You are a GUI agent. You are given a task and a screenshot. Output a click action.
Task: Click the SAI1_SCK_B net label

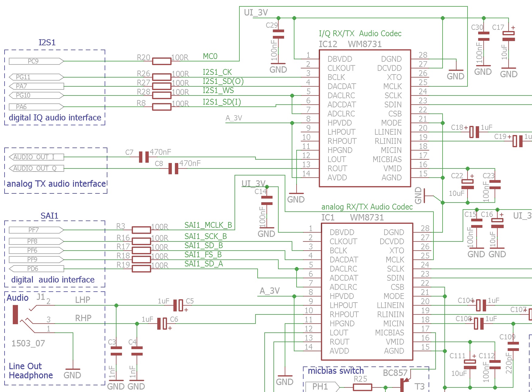(x=206, y=236)
